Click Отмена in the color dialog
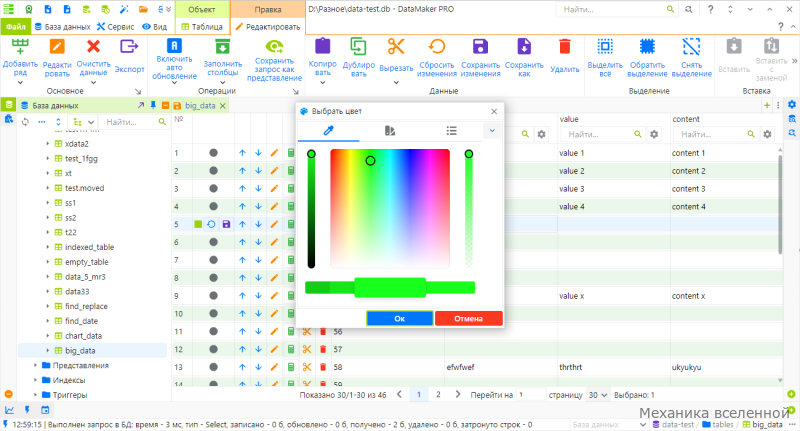The width and height of the screenshot is (800, 431). click(468, 318)
